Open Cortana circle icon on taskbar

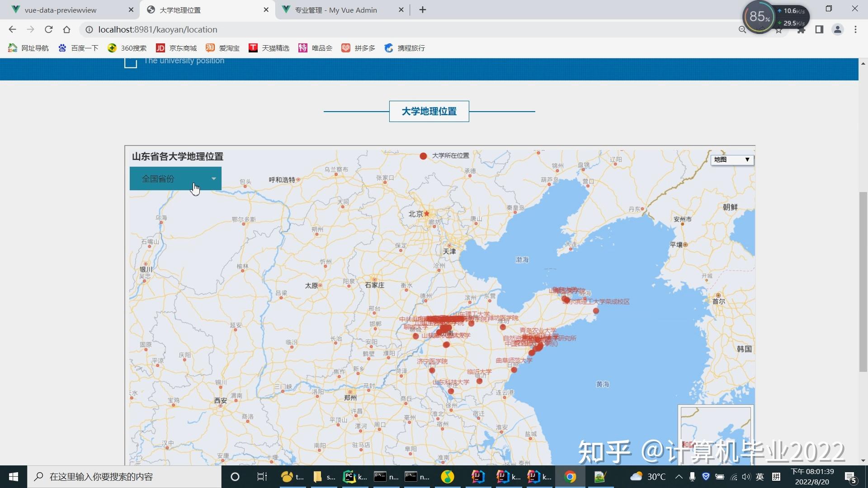pyautogui.click(x=235, y=477)
